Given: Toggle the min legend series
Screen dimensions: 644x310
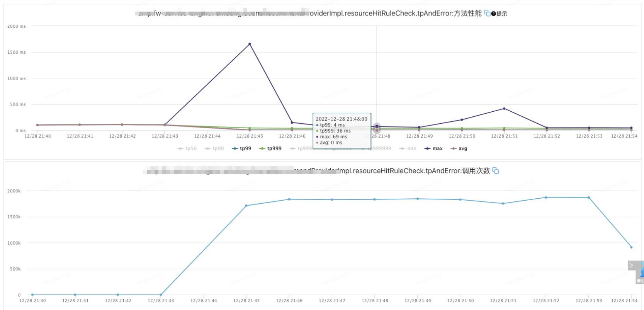Looking at the screenshot, I should (408, 148).
